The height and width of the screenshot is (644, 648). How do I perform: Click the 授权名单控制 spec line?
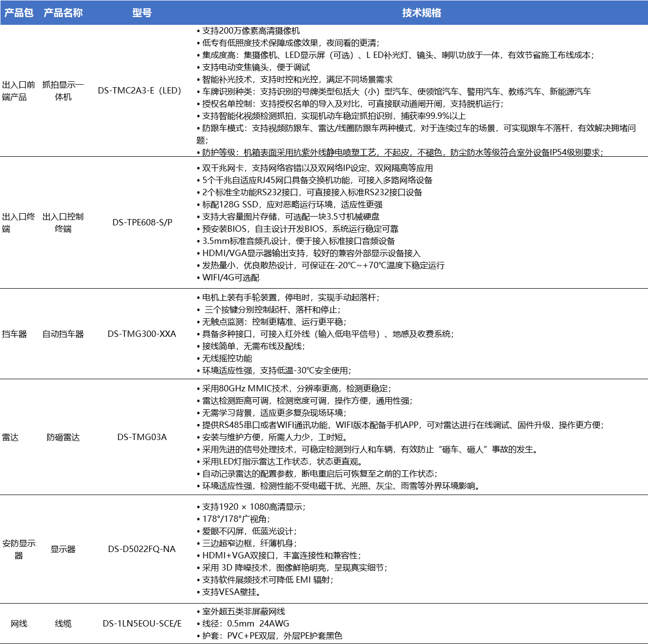click(350, 104)
